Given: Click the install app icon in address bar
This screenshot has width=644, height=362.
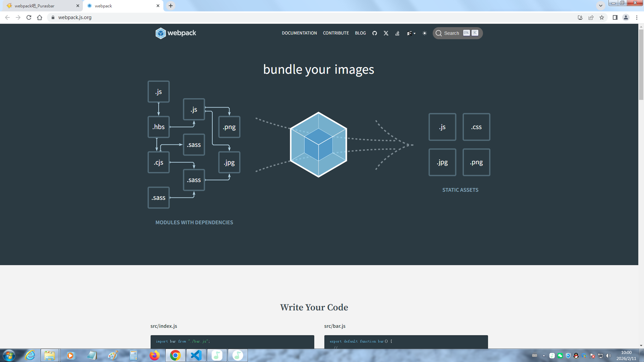Looking at the screenshot, I should pos(580,17).
